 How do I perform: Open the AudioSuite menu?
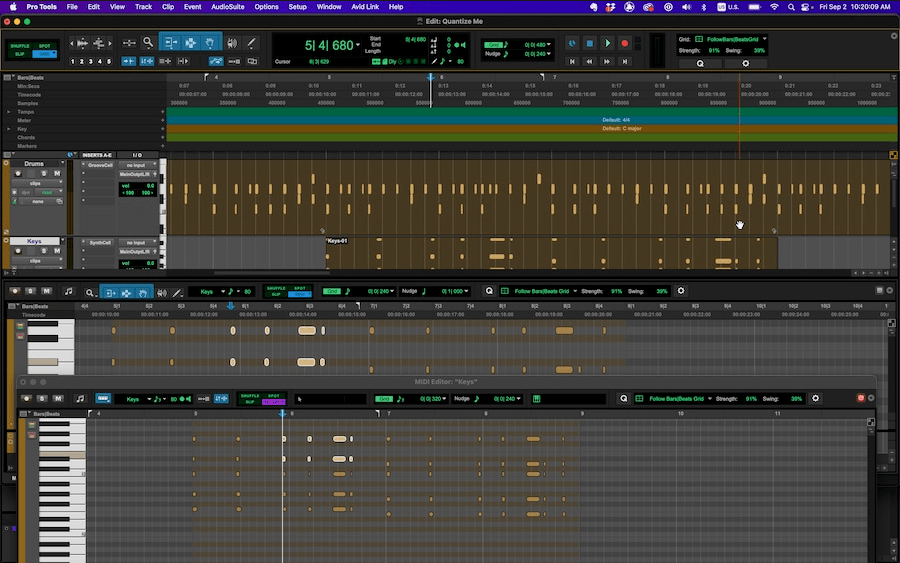(227, 7)
